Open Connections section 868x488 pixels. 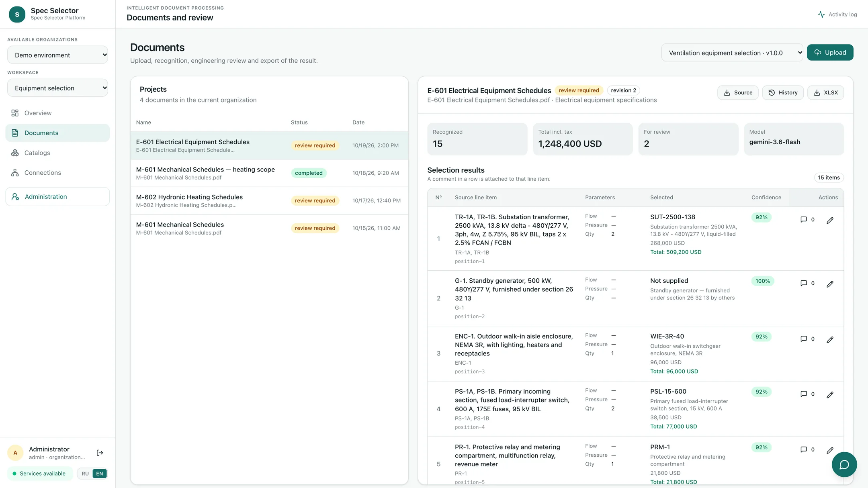[x=57, y=173]
